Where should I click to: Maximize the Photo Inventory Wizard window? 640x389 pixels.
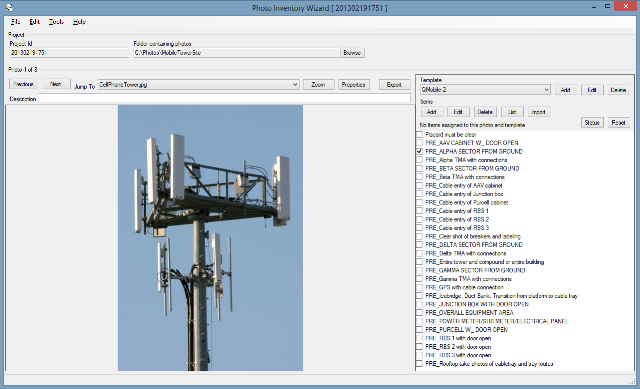pyautogui.click(x=607, y=6)
